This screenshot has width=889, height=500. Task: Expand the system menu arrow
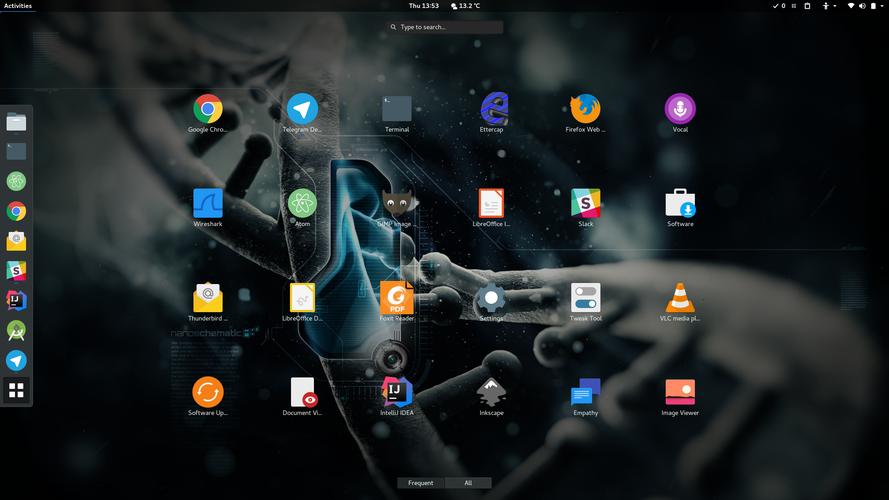click(882, 6)
